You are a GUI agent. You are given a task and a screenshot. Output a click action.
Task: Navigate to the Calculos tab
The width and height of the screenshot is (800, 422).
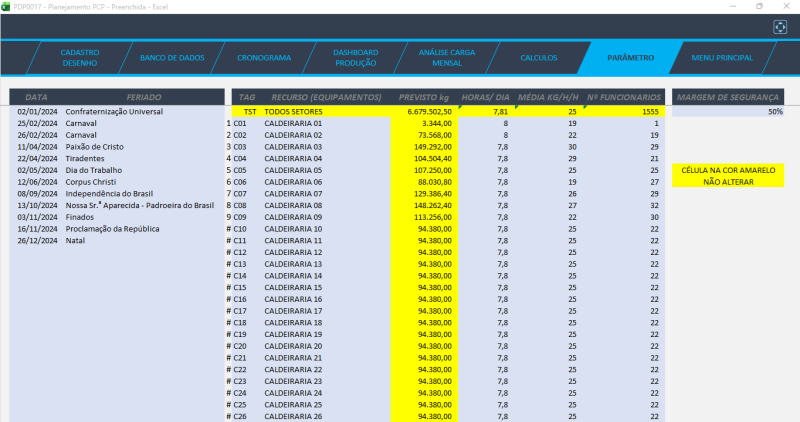click(x=539, y=58)
